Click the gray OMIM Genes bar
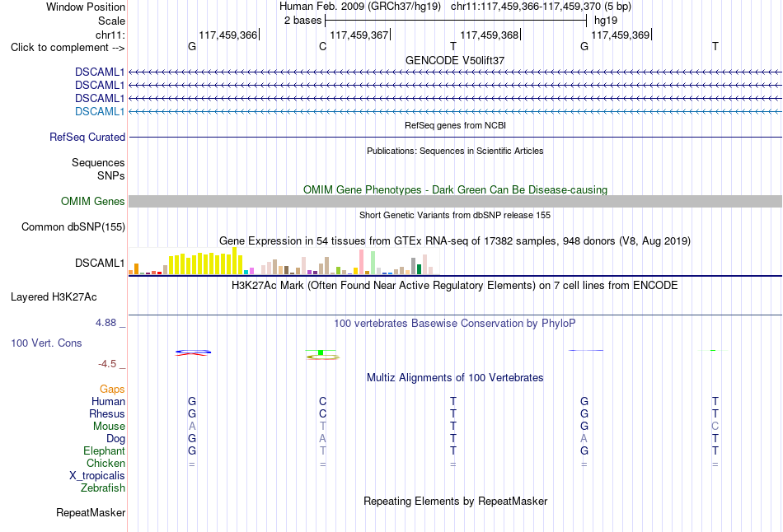 [455, 201]
